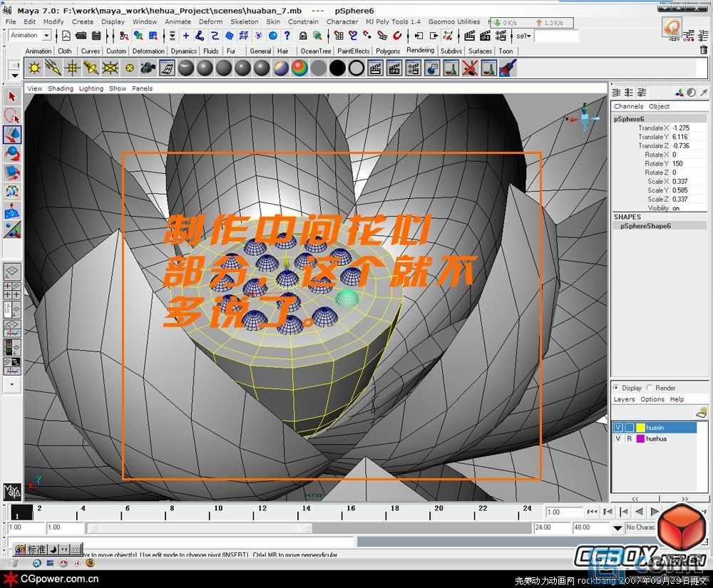Open the Skeleton menu
713x588 pixels.
[x=244, y=21]
